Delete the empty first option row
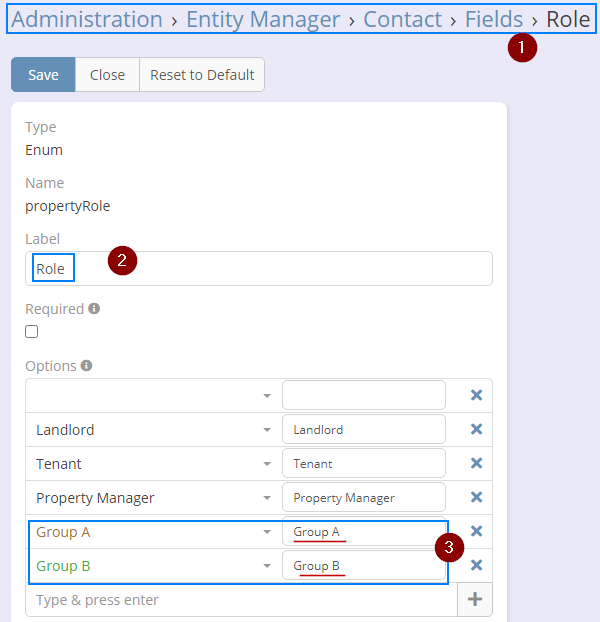 [x=476, y=395]
